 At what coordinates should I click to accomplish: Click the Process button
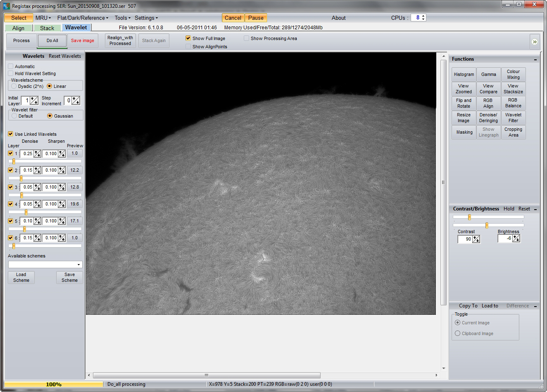pyautogui.click(x=21, y=40)
